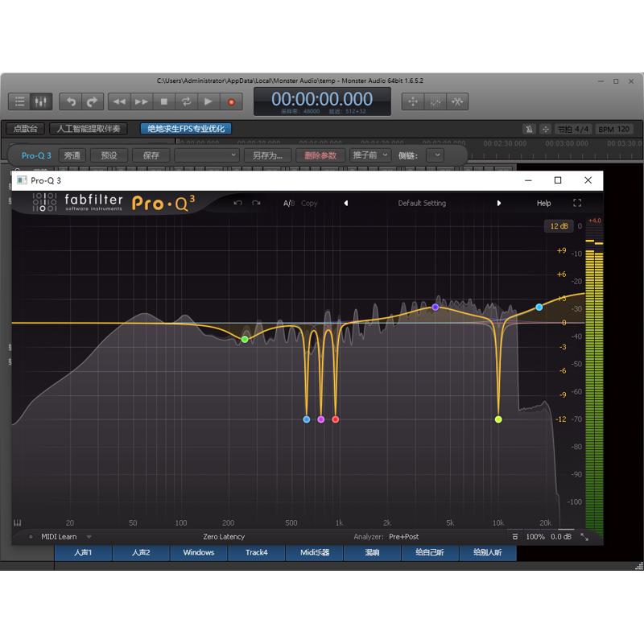Go to the next preset arrow

point(498,203)
